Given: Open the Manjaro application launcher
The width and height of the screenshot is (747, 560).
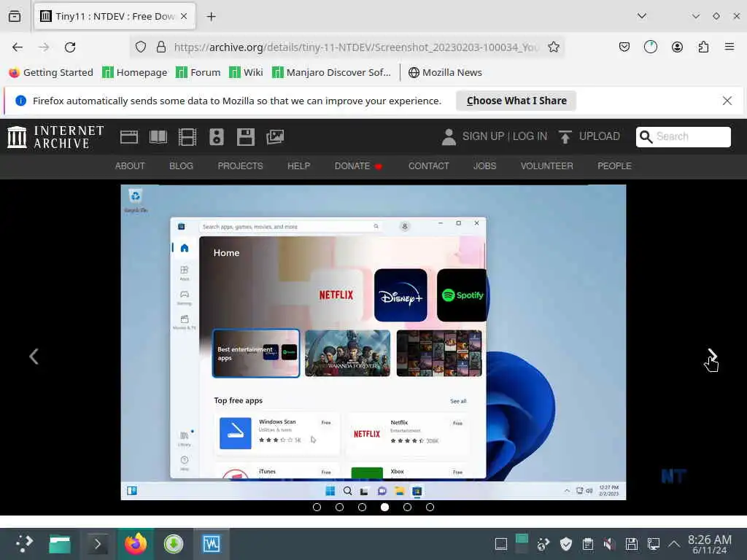Looking at the screenshot, I should (x=24, y=543).
